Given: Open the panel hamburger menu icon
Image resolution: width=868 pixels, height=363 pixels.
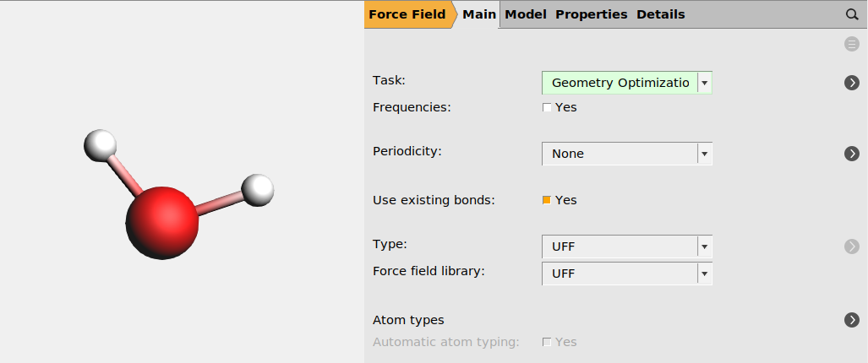Looking at the screenshot, I should point(852,44).
